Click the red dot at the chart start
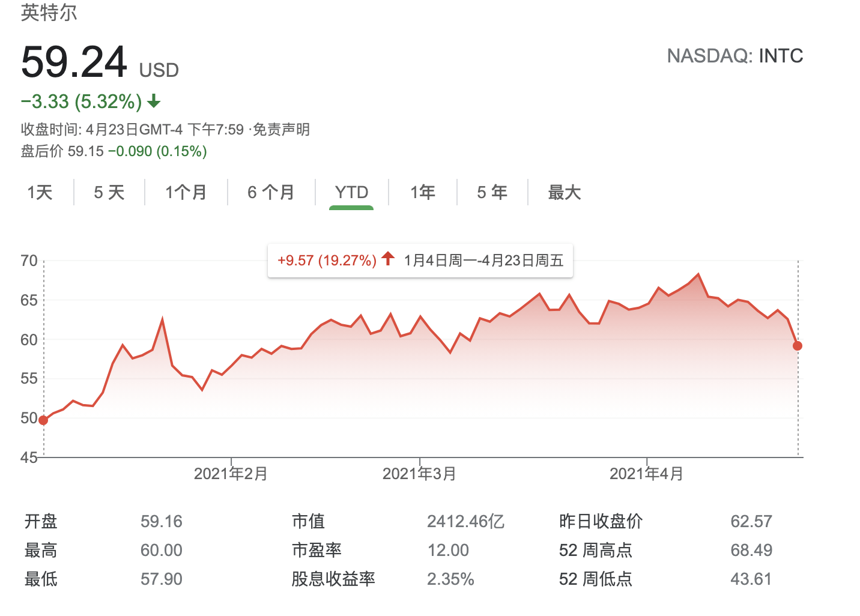 tap(43, 420)
